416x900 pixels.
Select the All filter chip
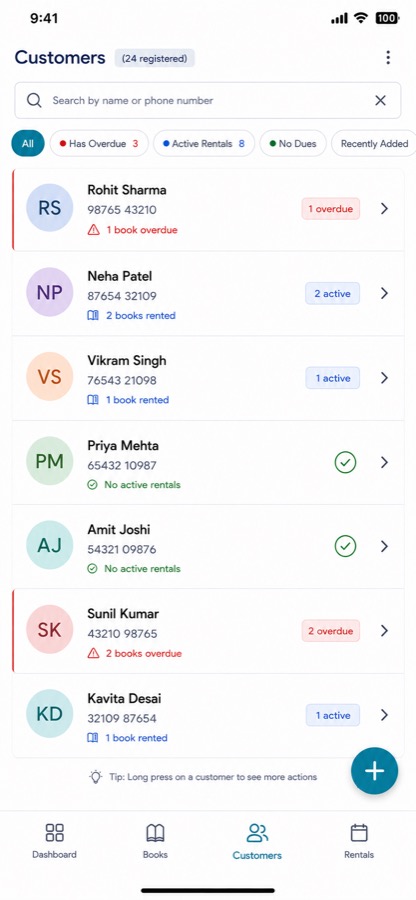(28, 143)
